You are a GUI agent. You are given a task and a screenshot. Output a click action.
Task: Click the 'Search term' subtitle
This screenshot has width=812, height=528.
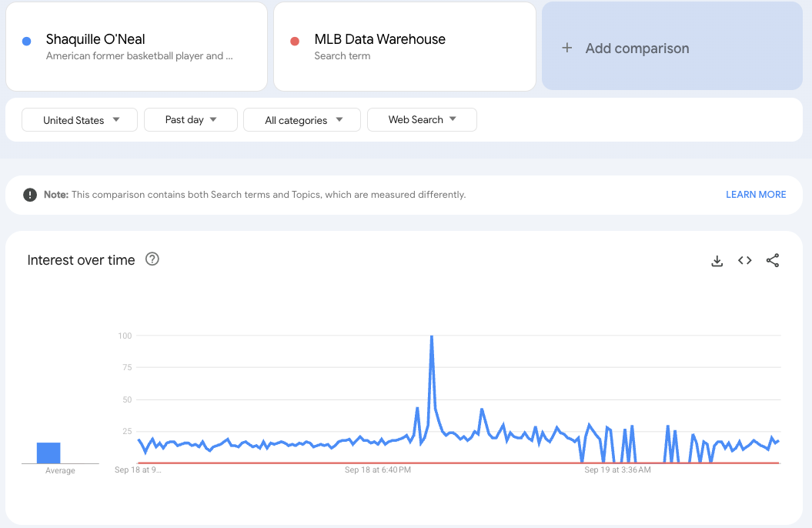343,56
